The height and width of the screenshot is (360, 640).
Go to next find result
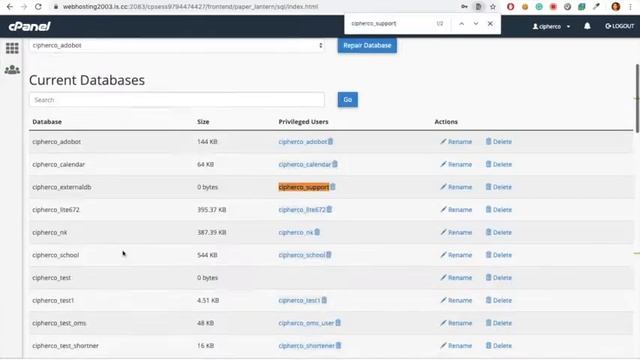[x=476, y=24]
